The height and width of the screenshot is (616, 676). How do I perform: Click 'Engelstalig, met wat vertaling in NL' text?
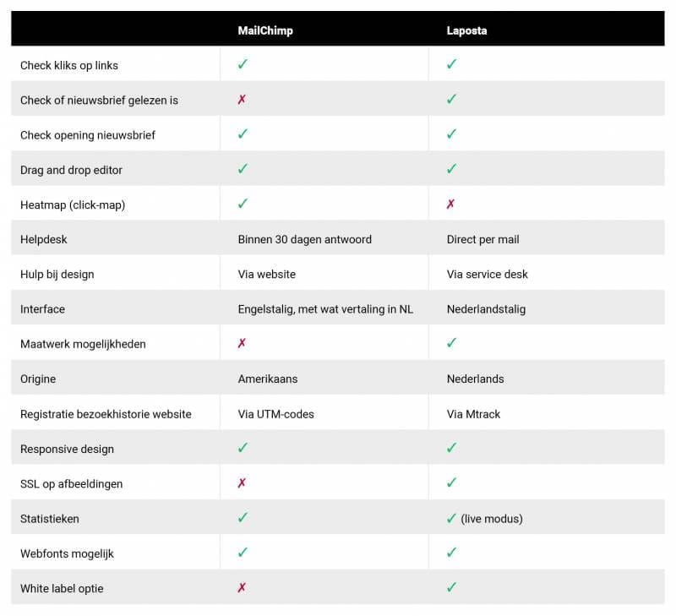point(325,309)
